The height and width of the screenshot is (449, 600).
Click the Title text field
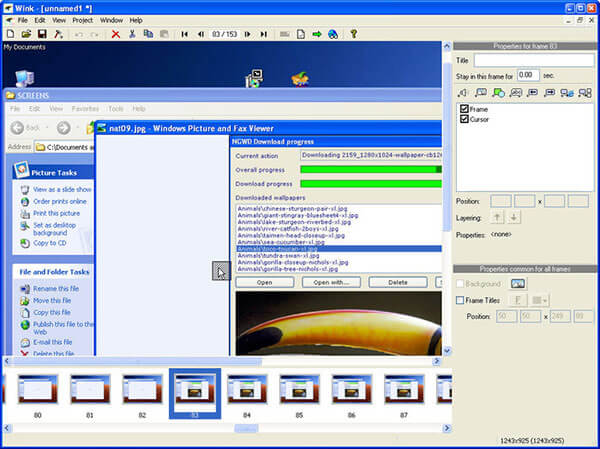click(534, 60)
